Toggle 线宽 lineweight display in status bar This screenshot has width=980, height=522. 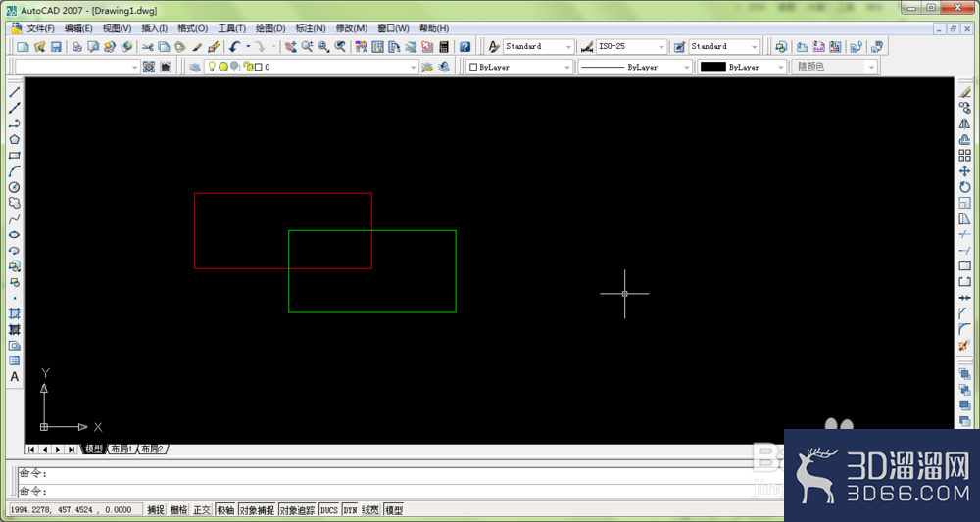point(370,510)
